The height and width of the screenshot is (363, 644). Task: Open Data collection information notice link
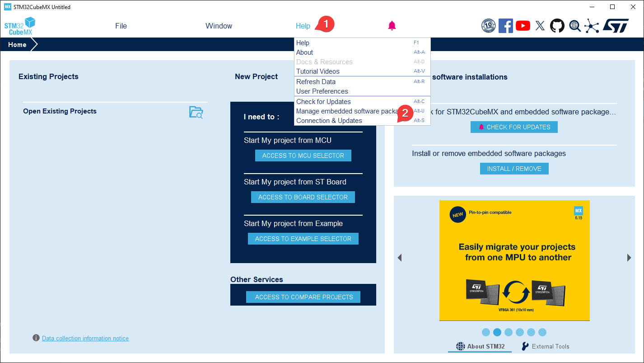85,338
